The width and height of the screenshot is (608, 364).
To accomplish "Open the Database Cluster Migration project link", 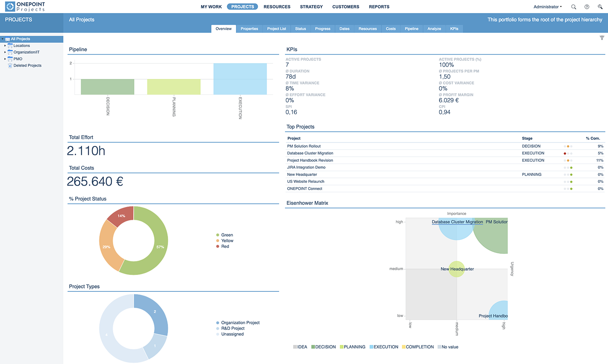I will (309, 153).
